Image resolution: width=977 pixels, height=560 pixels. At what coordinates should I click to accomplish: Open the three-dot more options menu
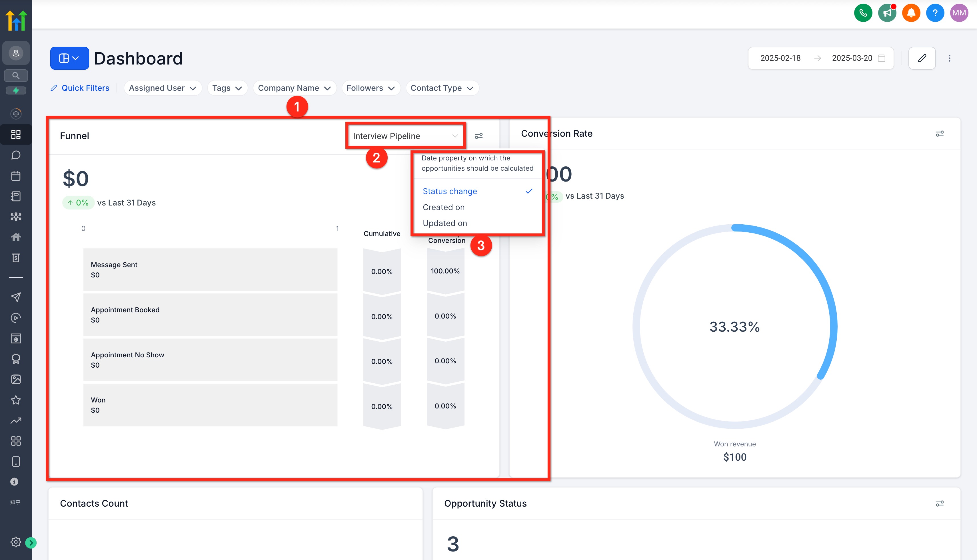[x=949, y=58]
